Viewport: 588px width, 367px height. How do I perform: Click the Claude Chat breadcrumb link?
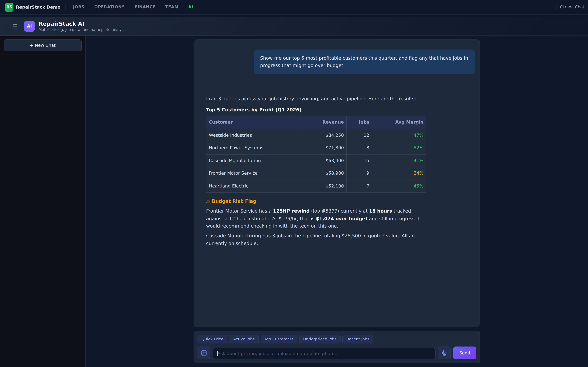point(572,7)
